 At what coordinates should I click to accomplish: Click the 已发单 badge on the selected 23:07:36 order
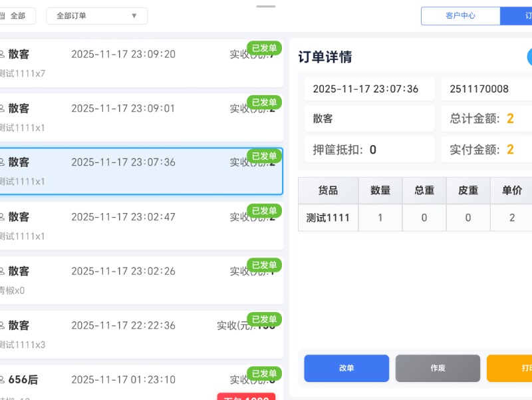pos(264,156)
